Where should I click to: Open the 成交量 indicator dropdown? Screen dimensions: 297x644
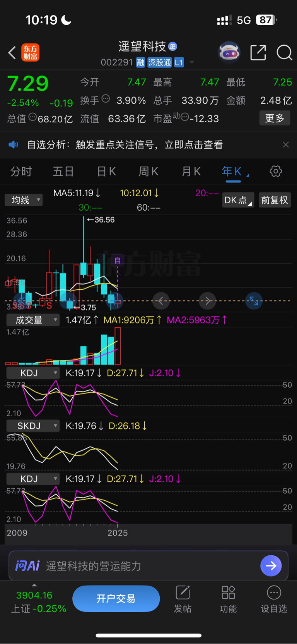(33, 320)
